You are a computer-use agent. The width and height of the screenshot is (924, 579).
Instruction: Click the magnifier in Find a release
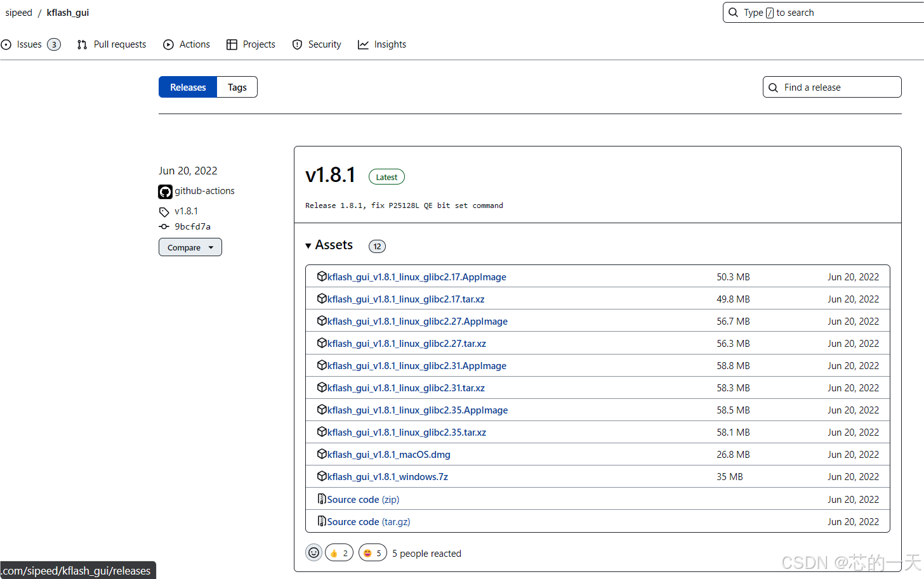coord(773,88)
